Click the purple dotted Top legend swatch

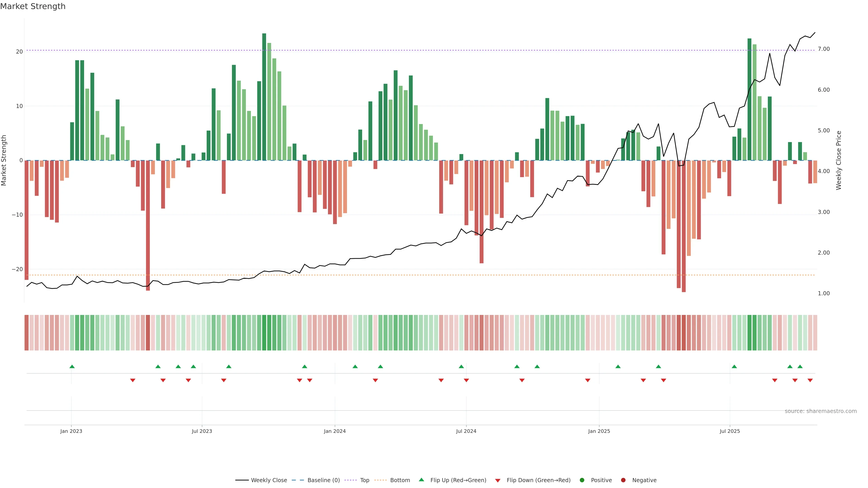[x=351, y=480]
